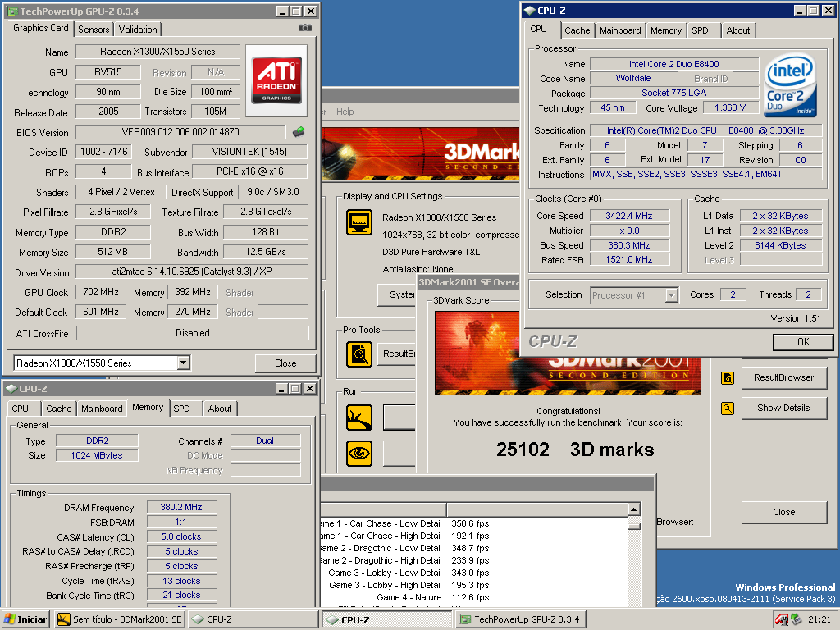
Task: Click the taskbar clock showing 21:21
Action: 819,619
